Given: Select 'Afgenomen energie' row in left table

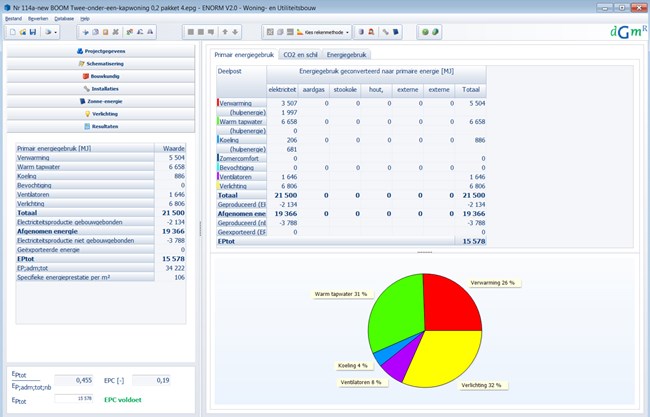Looking at the screenshot, I should 100,231.
